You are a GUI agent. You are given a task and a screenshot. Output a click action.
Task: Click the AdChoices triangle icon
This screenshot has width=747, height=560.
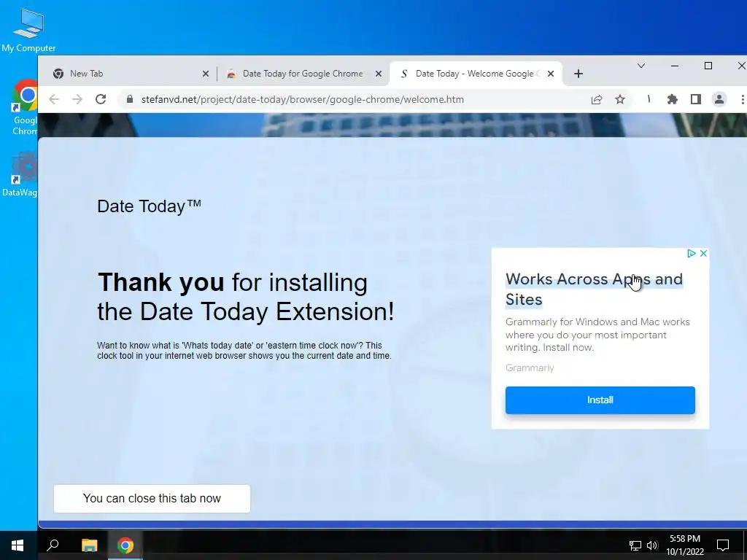(x=692, y=253)
